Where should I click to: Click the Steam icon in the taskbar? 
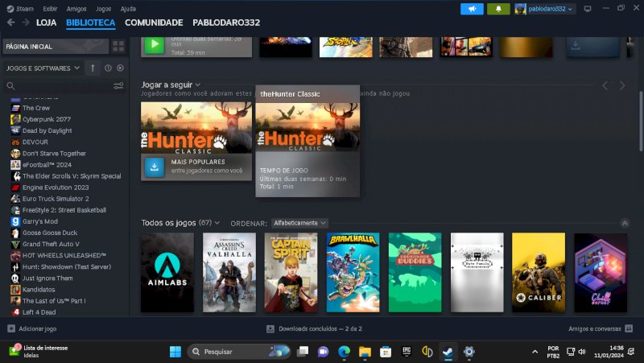pyautogui.click(x=448, y=352)
